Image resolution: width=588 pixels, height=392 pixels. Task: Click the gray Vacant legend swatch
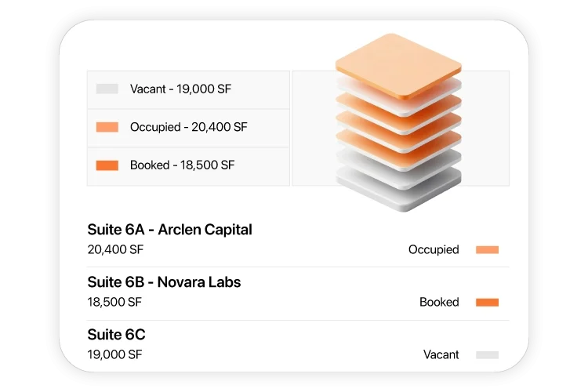point(107,89)
